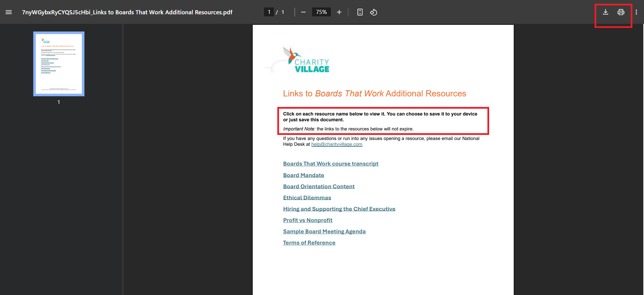
Task: Click the total page count '1'
Action: (x=283, y=12)
